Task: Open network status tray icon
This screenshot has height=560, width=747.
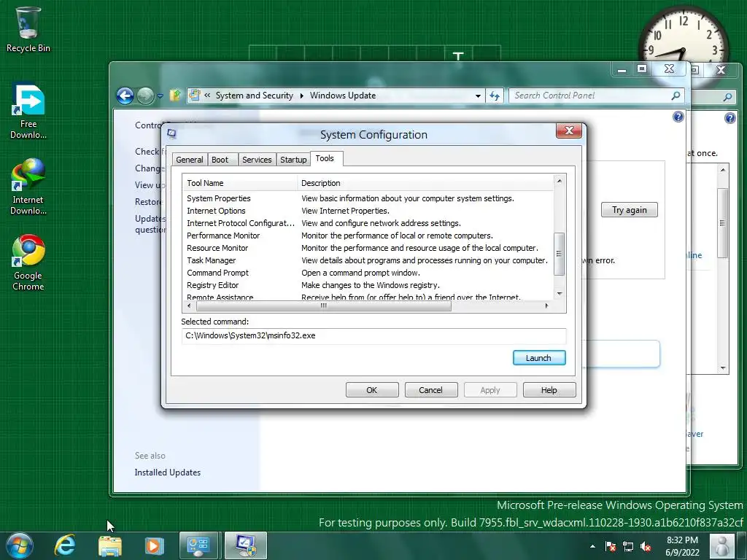Action: [628, 546]
